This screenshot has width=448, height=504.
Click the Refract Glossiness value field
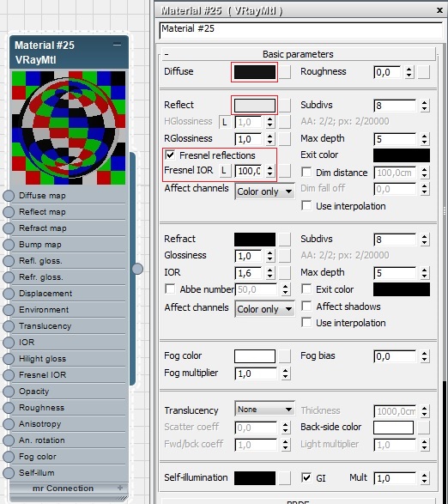249,256
